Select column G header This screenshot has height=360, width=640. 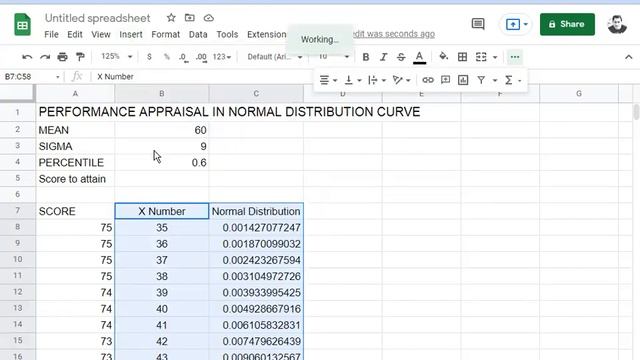tap(579, 93)
